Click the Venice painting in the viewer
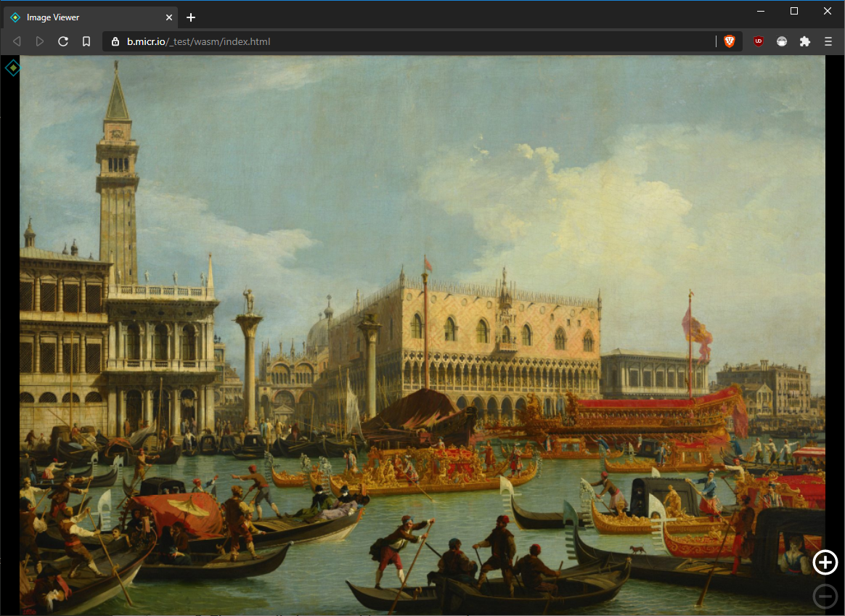 click(x=422, y=335)
